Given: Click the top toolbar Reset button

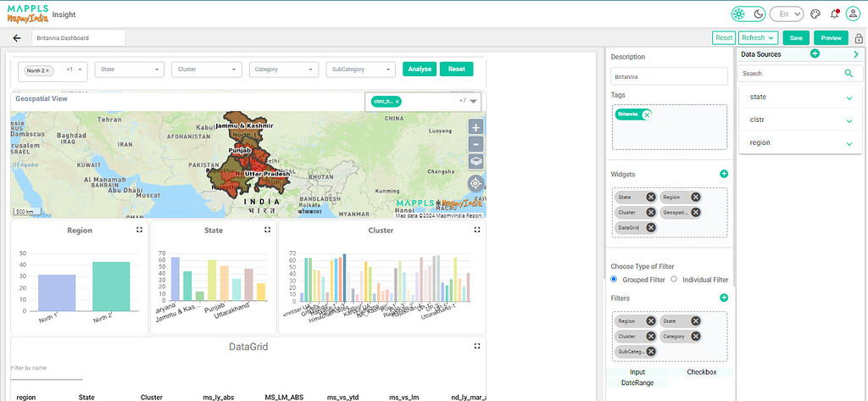Looking at the screenshot, I should (x=724, y=37).
